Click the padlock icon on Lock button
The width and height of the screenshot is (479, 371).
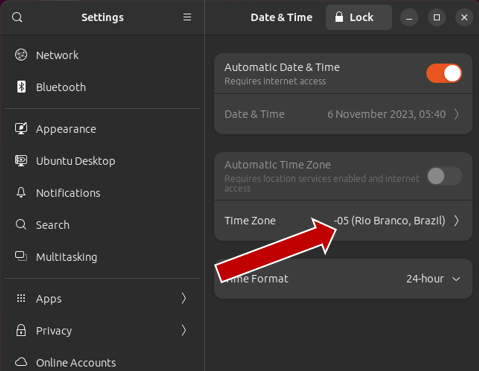coord(339,17)
